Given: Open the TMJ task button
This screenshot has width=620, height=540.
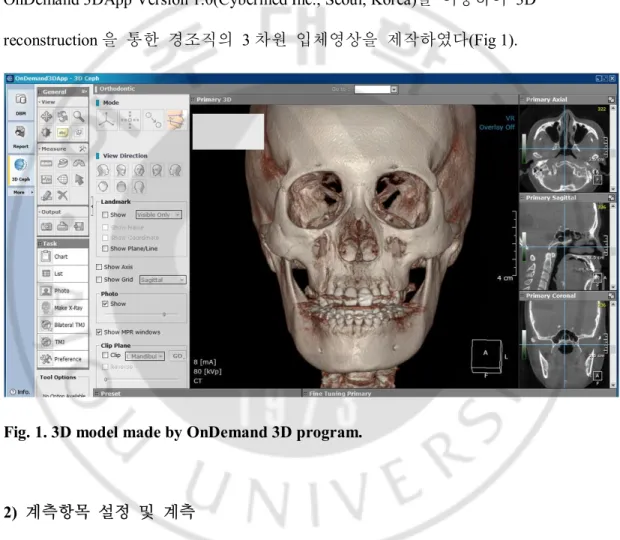Looking at the screenshot, I should click(x=63, y=342).
